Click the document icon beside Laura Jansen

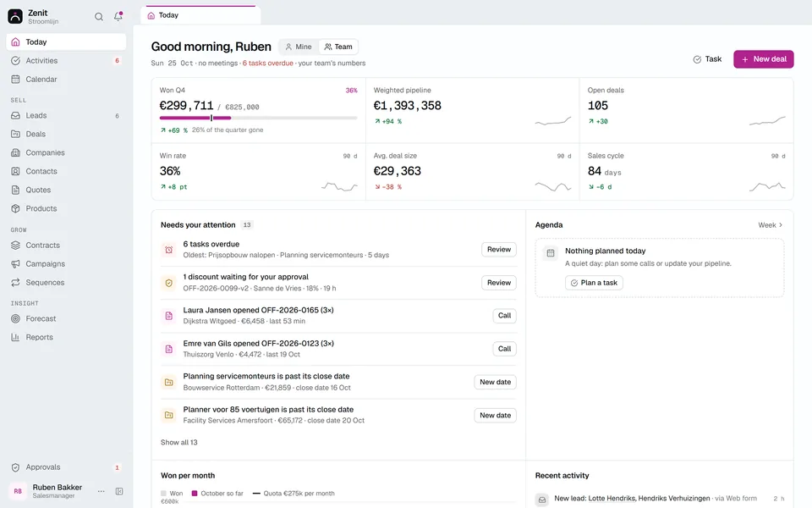click(x=169, y=316)
